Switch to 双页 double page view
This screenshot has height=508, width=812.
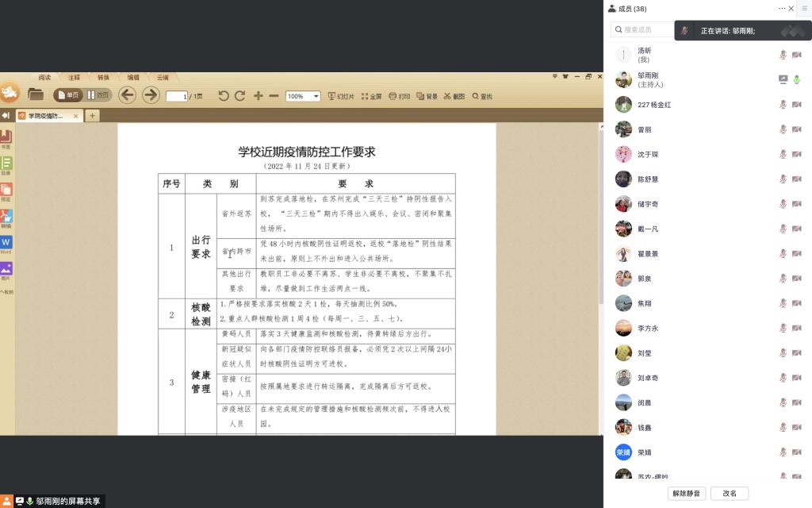98,95
